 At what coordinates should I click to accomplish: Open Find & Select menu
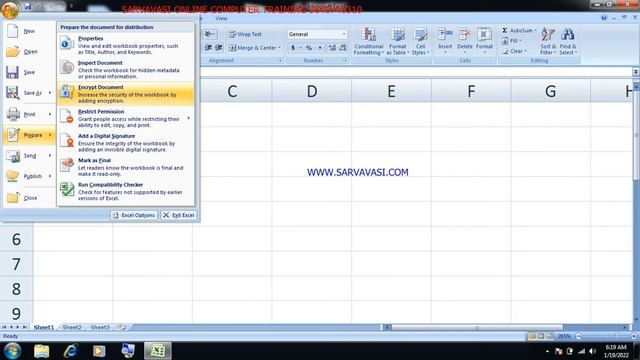point(568,41)
